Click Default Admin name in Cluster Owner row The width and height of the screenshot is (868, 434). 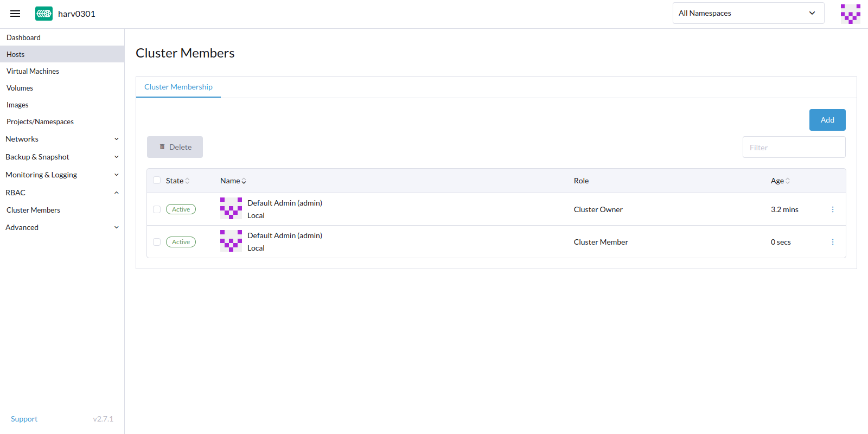click(x=285, y=203)
